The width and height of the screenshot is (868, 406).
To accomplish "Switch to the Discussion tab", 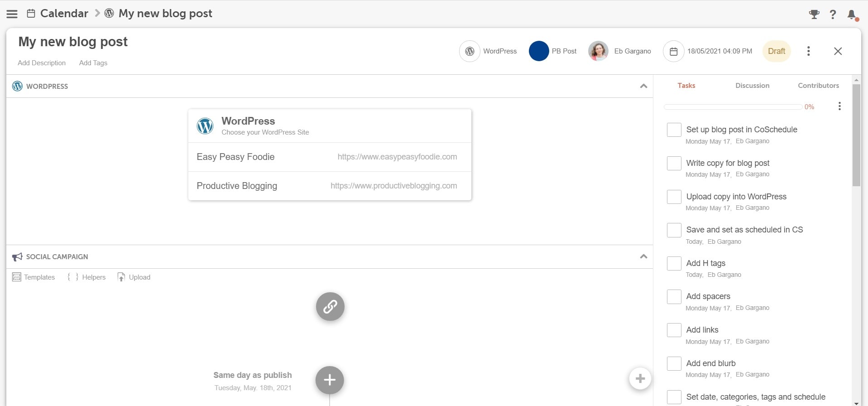I will click(x=752, y=86).
